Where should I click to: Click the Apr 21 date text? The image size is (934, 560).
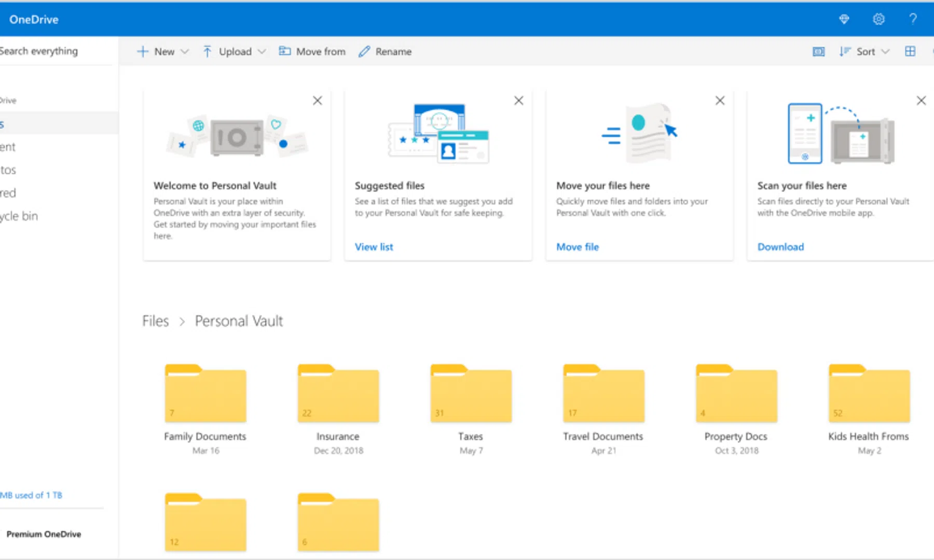(604, 451)
